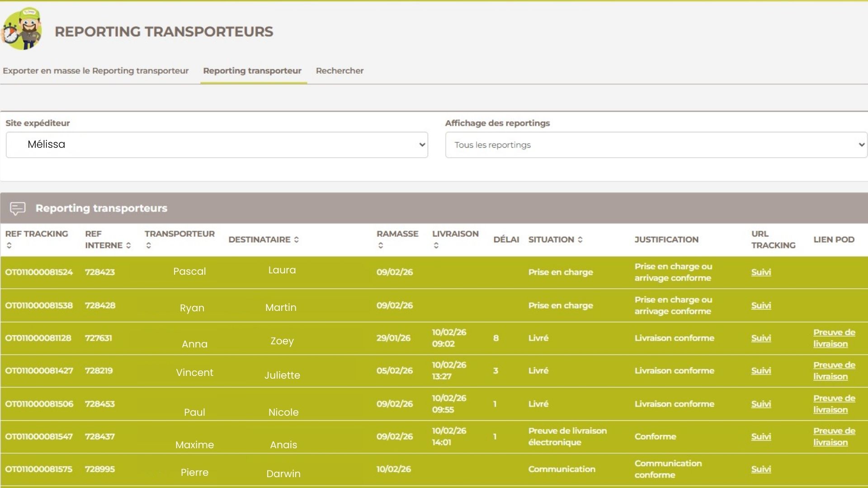Sort by REF INTERNE column arrows

click(128, 245)
